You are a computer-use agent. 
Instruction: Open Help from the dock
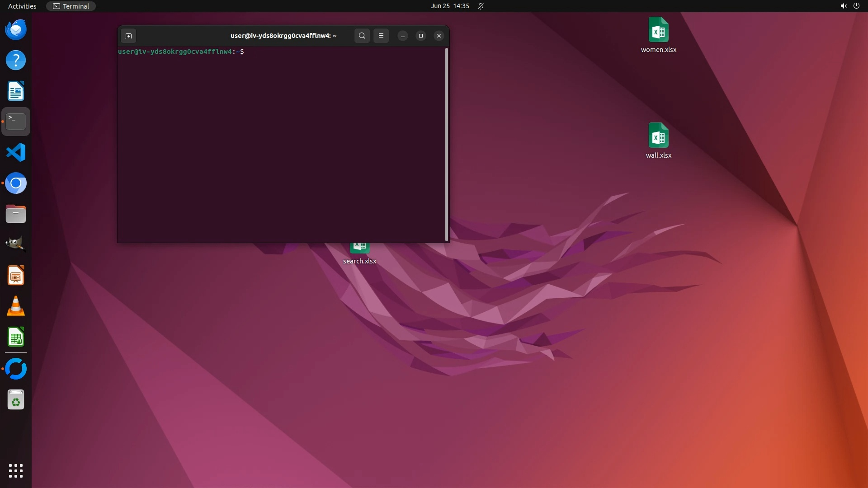(x=16, y=61)
